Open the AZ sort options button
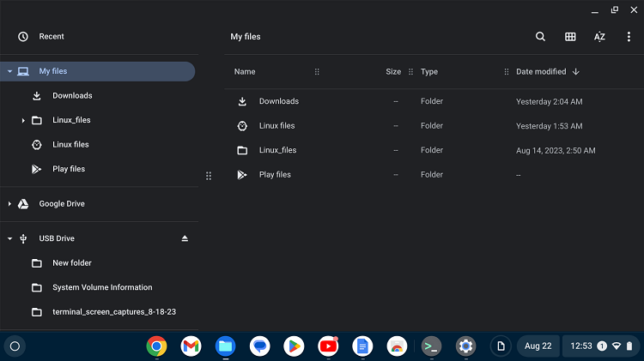This screenshot has width=644, height=361. coord(599,37)
